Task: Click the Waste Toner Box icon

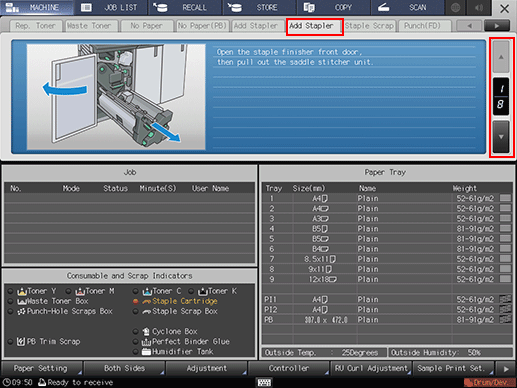Action: point(22,302)
